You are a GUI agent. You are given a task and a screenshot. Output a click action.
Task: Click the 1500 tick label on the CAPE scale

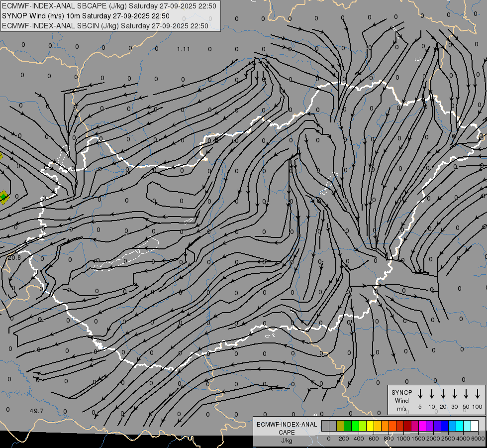[x=418, y=439]
